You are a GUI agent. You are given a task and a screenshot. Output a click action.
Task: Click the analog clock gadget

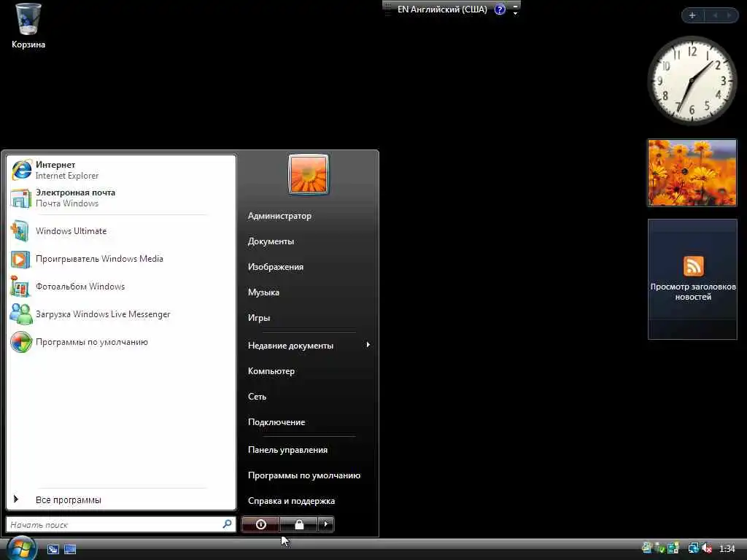pyautogui.click(x=692, y=80)
